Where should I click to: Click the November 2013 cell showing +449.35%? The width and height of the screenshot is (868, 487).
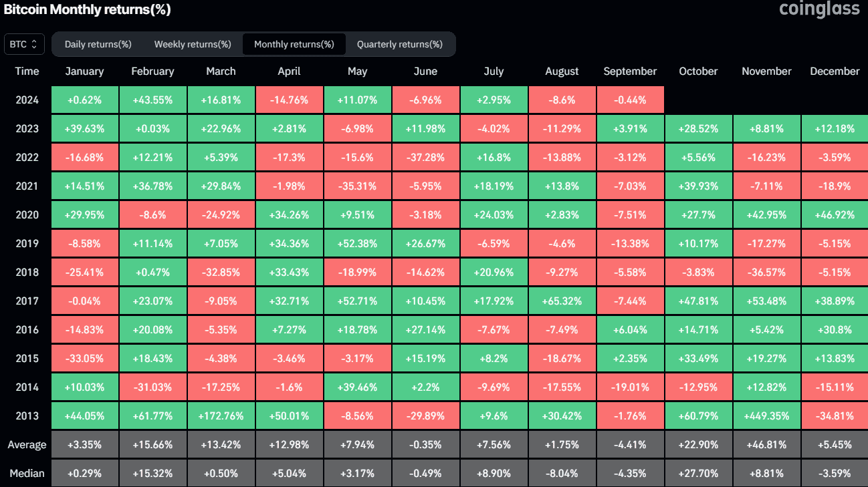[766, 415]
